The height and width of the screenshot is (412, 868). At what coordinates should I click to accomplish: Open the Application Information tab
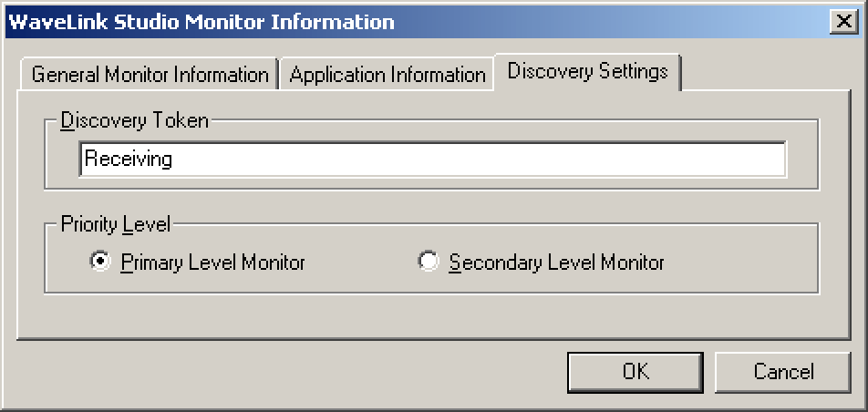pos(387,74)
